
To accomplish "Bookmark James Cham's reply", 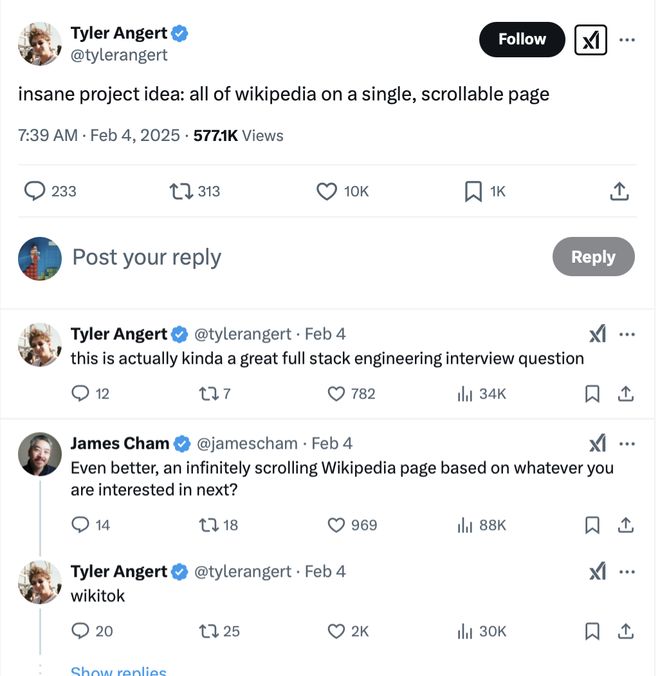I will tap(592, 525).
